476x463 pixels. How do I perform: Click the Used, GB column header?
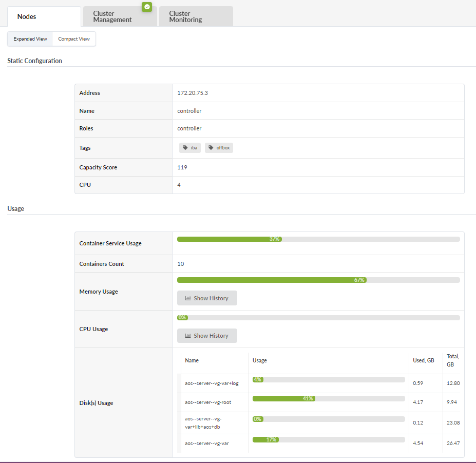(424, 360)
